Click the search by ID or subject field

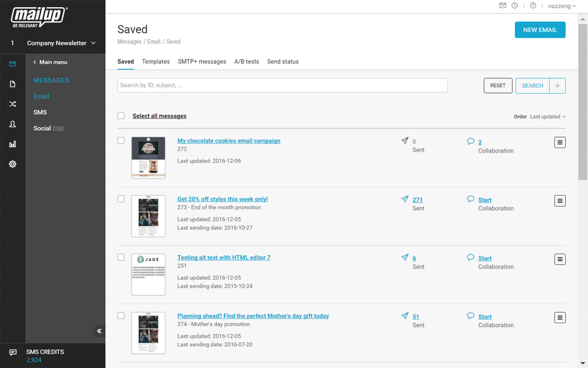(x=282, y=85)
